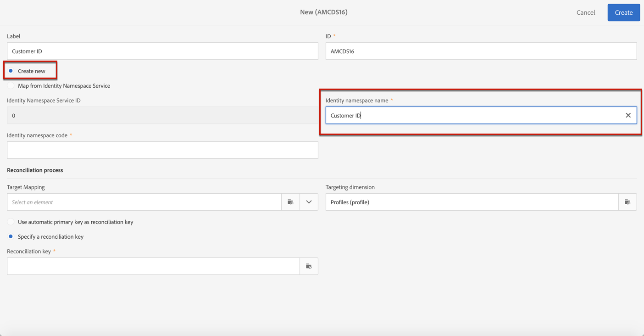Open Targeting dimension picker icon

(x=627, y=202)
